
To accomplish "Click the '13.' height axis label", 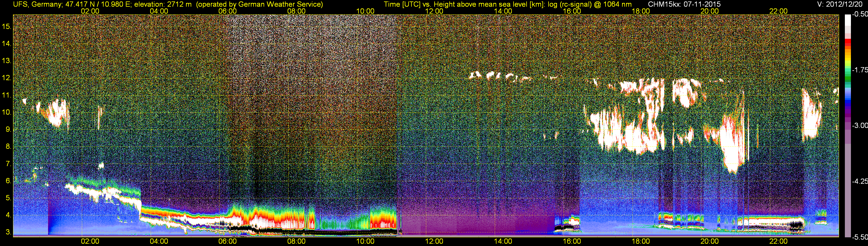I will (x=7, y=61).
